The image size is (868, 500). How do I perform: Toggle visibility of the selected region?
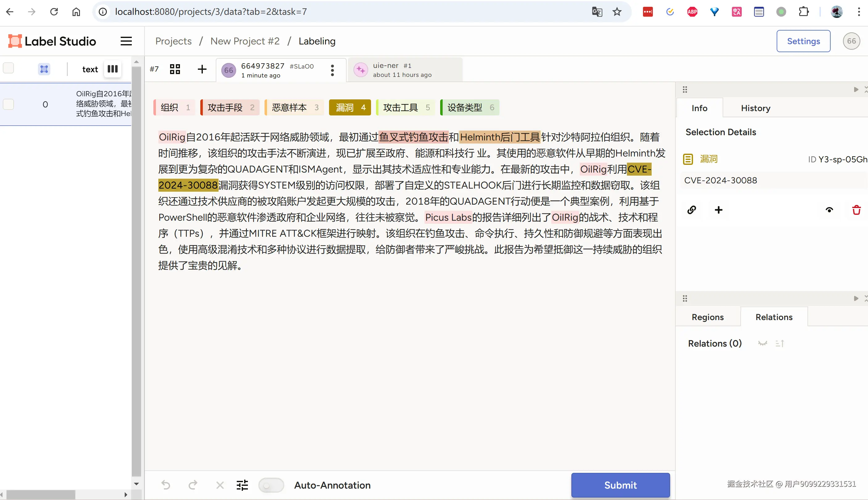pos(829,210)
